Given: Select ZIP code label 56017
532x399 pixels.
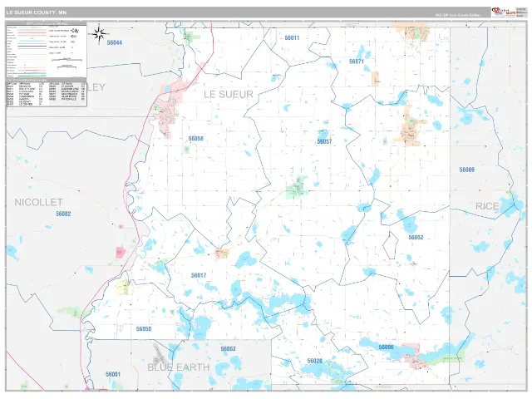Looking at the screenshot, I should point(199,275).
